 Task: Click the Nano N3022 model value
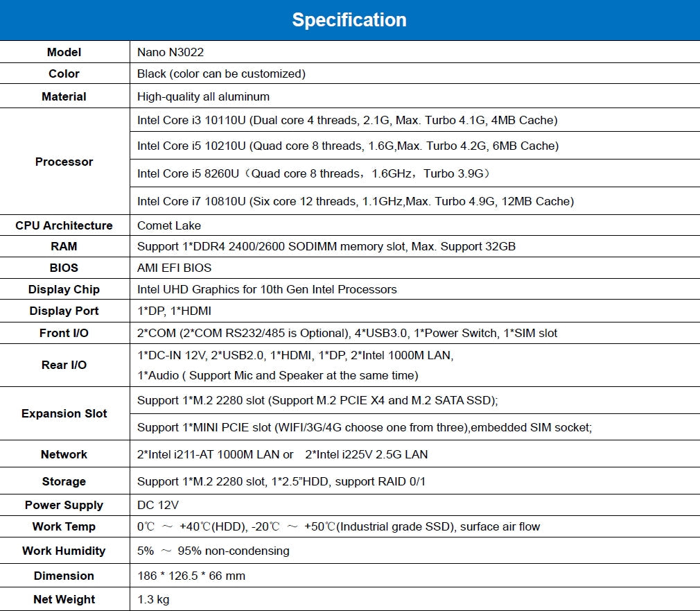pos(170,52)
